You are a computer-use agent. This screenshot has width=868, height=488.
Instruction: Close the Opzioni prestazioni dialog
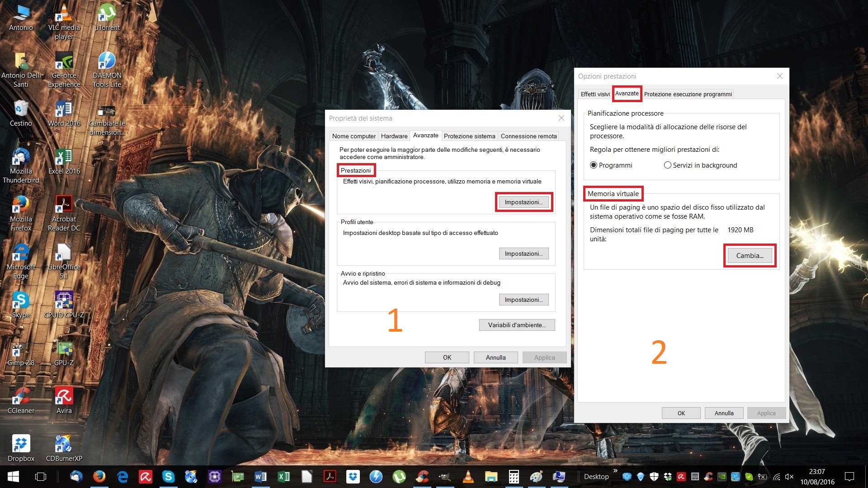[779, 76]
